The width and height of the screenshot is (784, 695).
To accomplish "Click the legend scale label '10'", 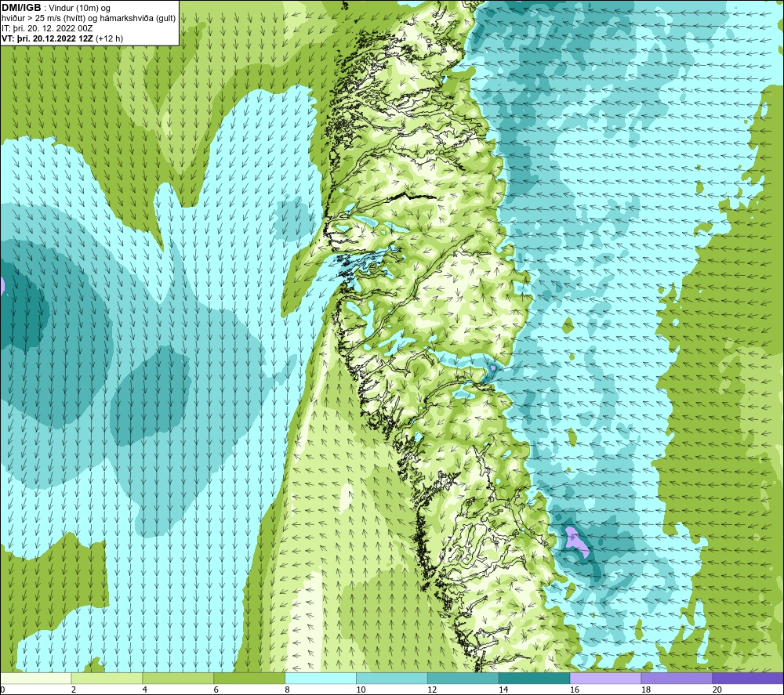I will click(361, 690).
